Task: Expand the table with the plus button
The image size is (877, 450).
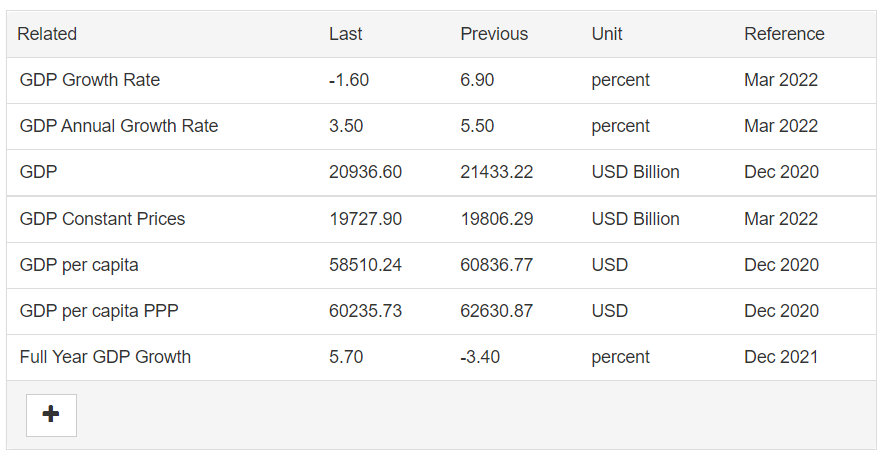Action: (51, 415)
